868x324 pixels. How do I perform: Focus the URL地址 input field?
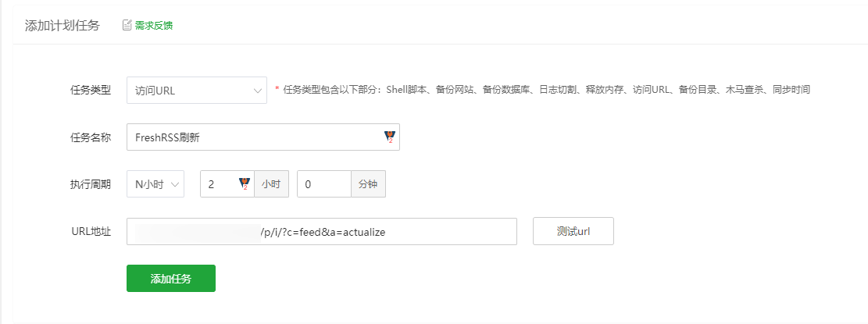click(x=322, y=232)
